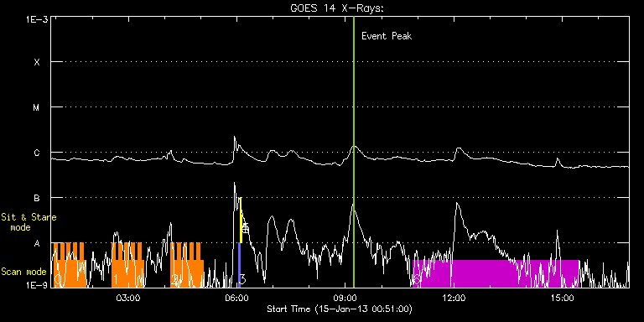Select orange scan block numbered 2
The width and height of the screenshot is (644, 322).
[x=187, y=265]
